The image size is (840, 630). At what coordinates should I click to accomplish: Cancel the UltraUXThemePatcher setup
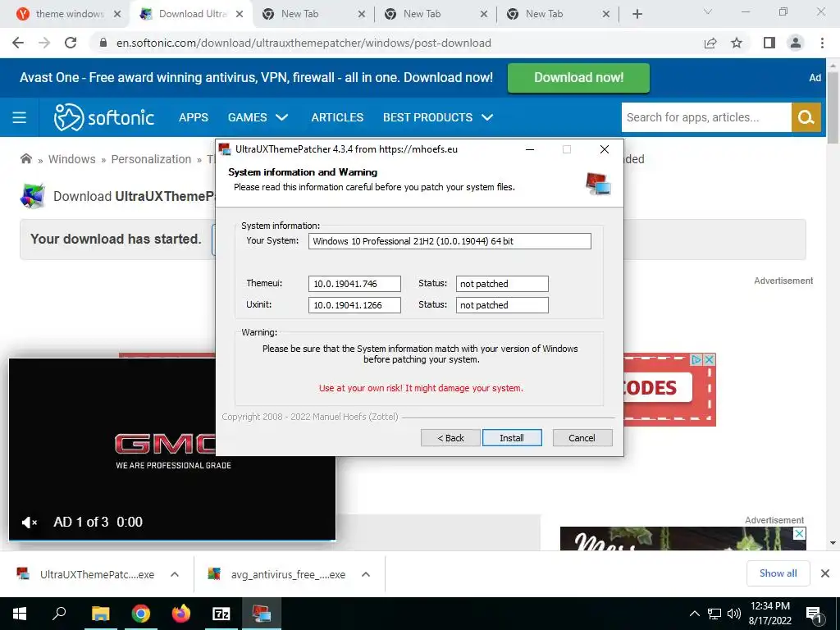click(x=582, y=438)
